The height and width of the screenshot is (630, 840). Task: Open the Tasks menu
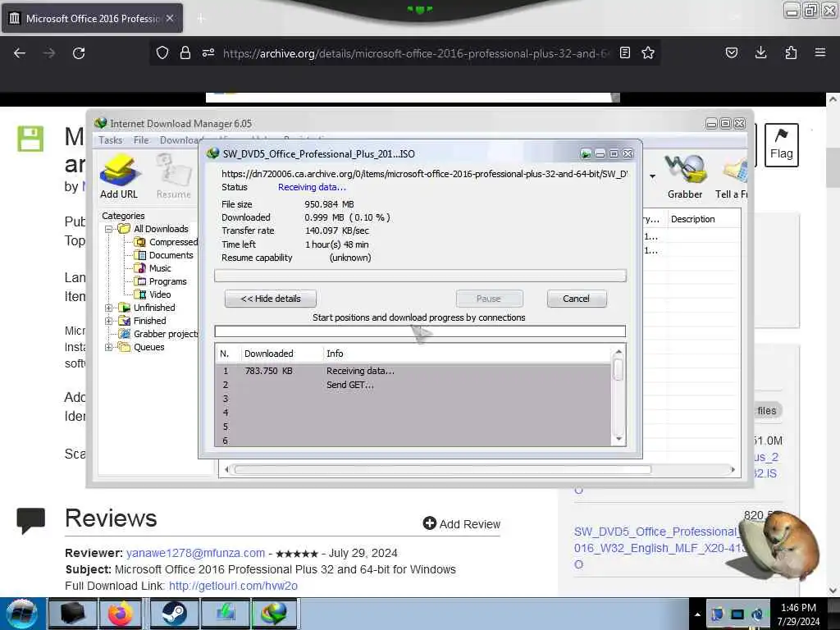111,139
